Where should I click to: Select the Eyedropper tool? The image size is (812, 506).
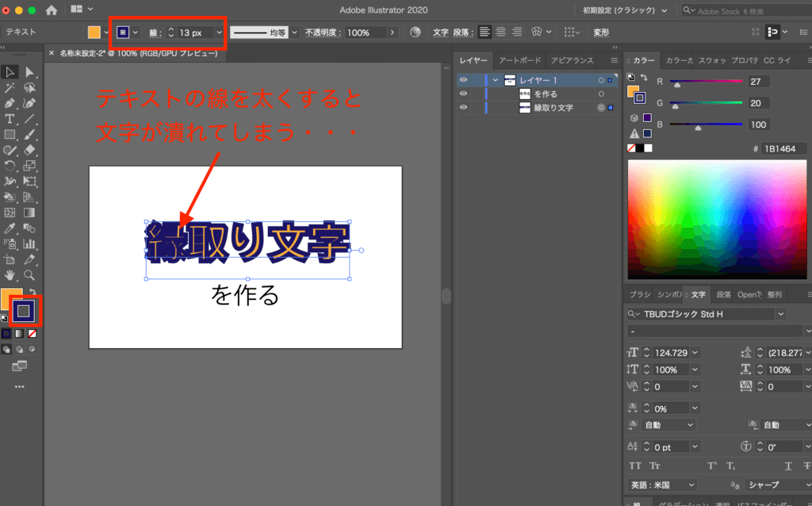[10, 228]
